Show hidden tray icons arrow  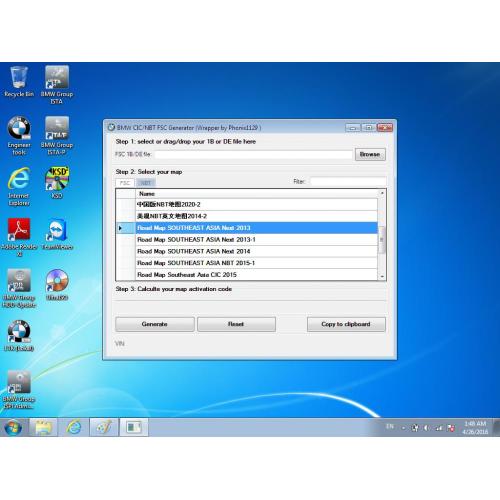403,428
